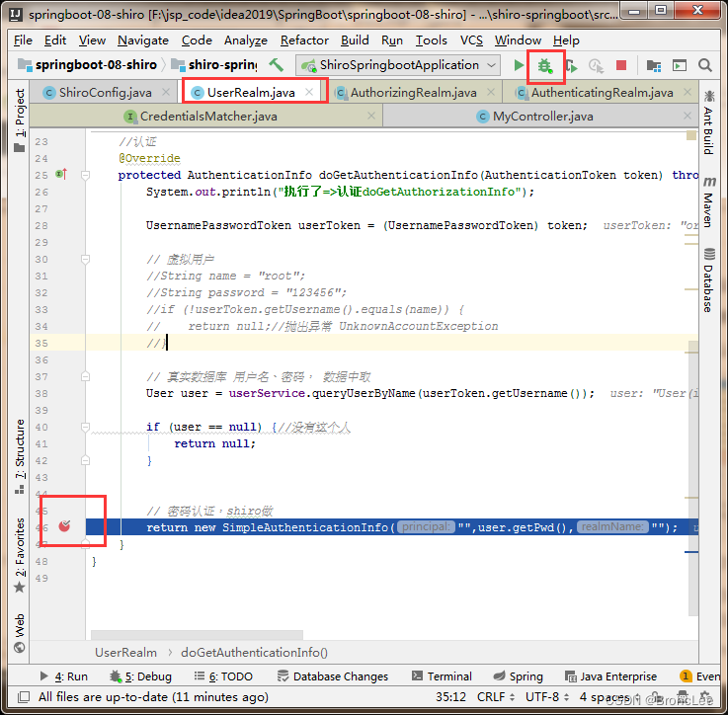728x715 pixels.
Task: Click the doGetAuthenticationInfo() breadcrumb
Action: point(254,653)
